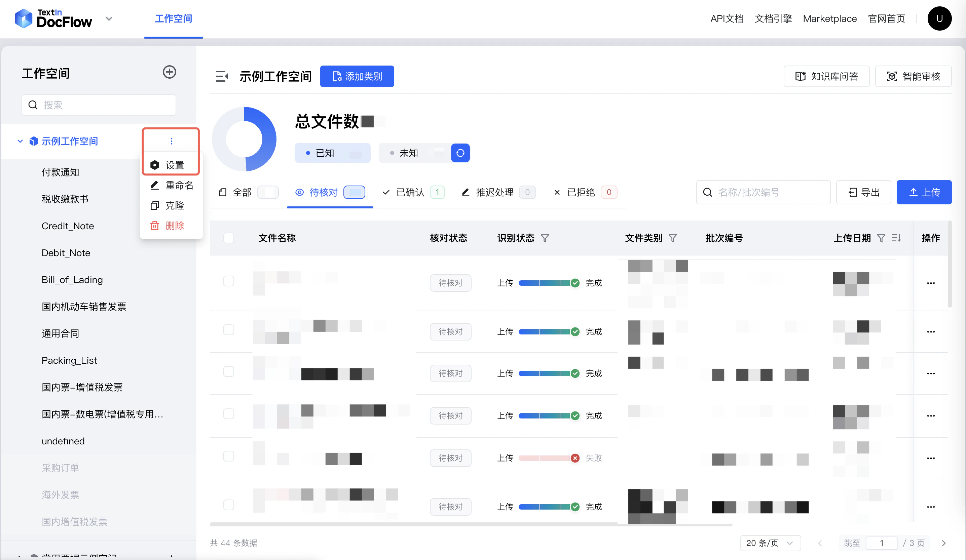Refresh the 未知 statistics

point(460,153)
